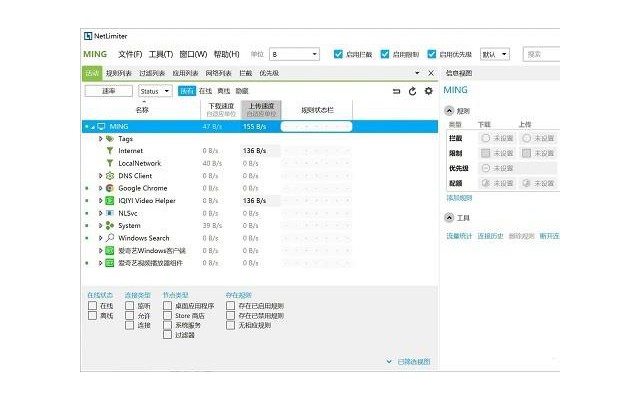Switch to the 过滤列表 tab

152,73
